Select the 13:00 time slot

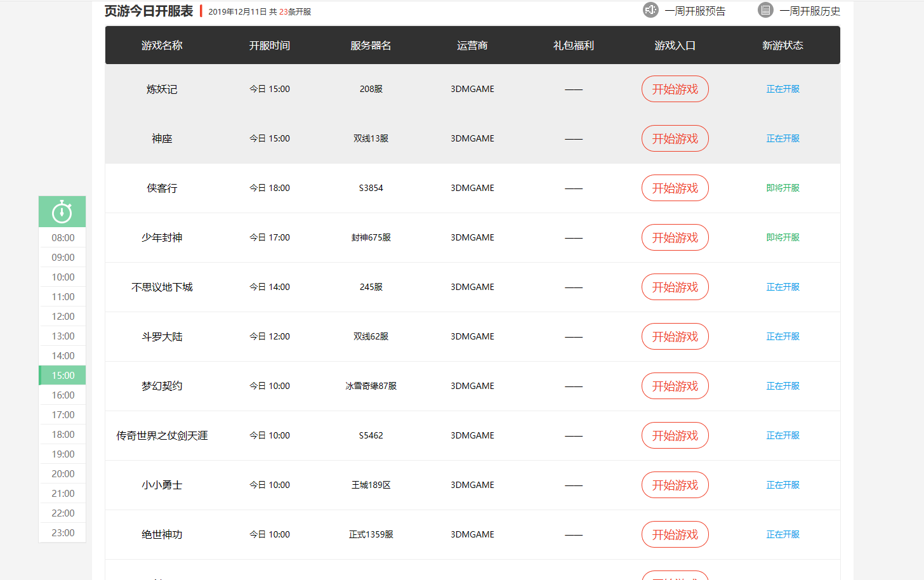63,336
